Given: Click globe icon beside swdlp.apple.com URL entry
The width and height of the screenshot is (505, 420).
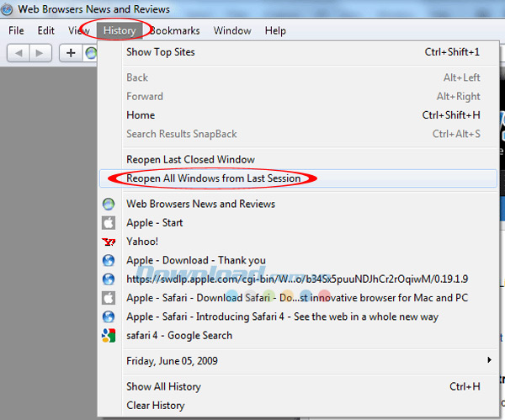Looking at the screenshot, I should [x=109, y=279].
